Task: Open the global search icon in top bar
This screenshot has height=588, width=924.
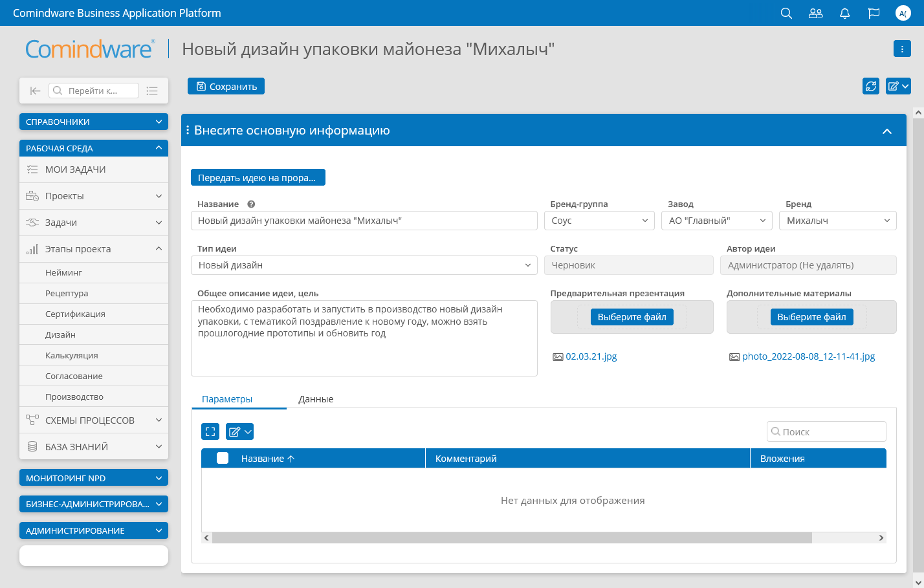Action: (x=786, y=13)
